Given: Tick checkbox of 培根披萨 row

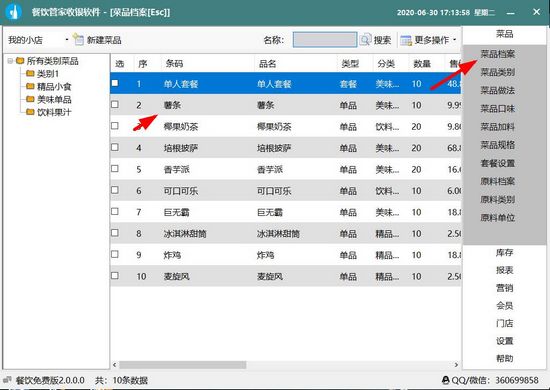Looking at the screenshot, I should pos(115,147).
